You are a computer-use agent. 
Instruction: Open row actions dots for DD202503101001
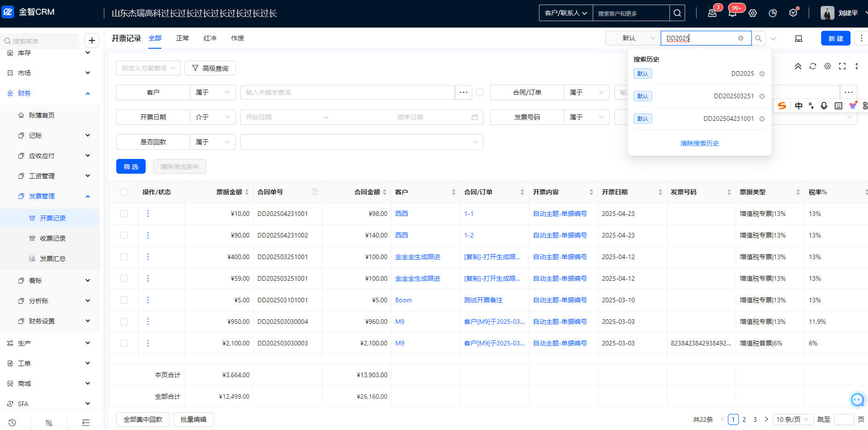click(x=148, y=300)
